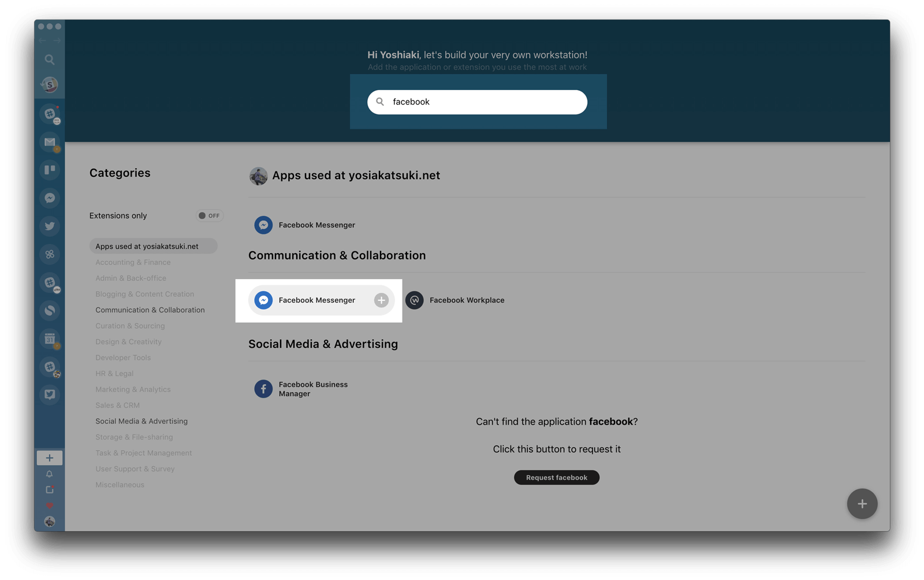The image size is (924, 580).
Task: Select the Storage & File-sharing category
Action: pos(134,437)
